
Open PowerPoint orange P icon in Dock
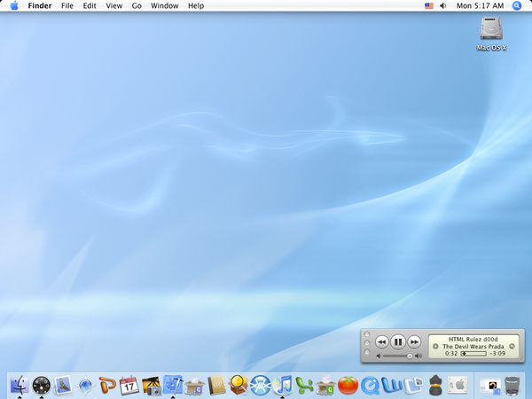click(107, 386)
